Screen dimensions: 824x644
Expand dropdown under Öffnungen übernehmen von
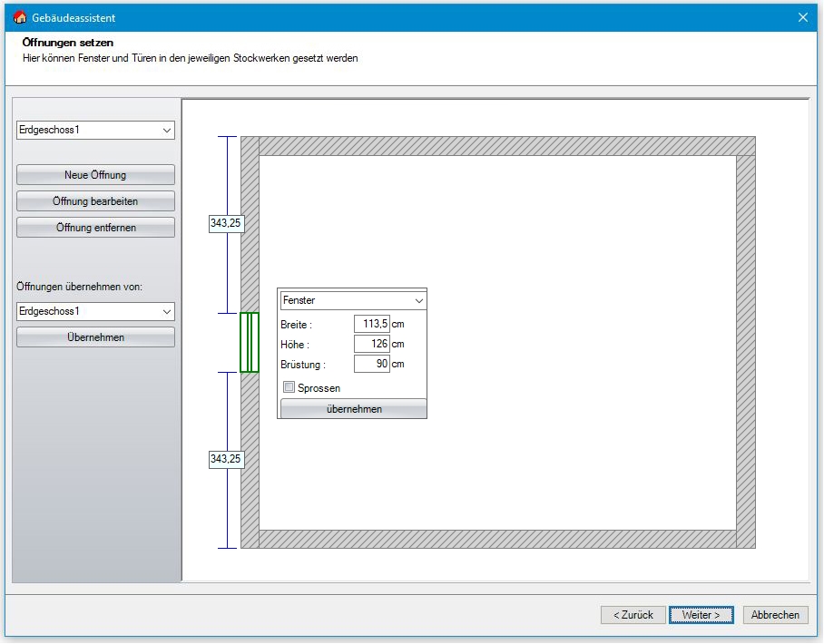click(x=95, y=311)
